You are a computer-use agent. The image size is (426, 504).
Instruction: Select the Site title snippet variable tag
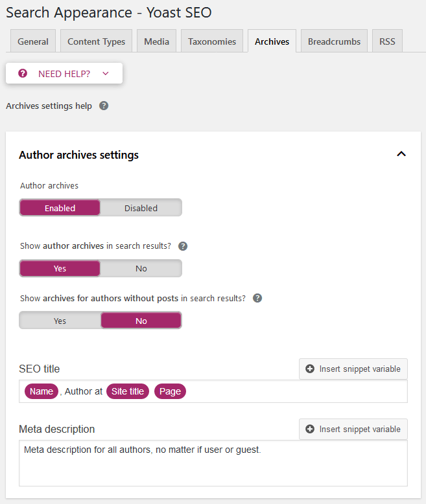(x=128, y=391)
